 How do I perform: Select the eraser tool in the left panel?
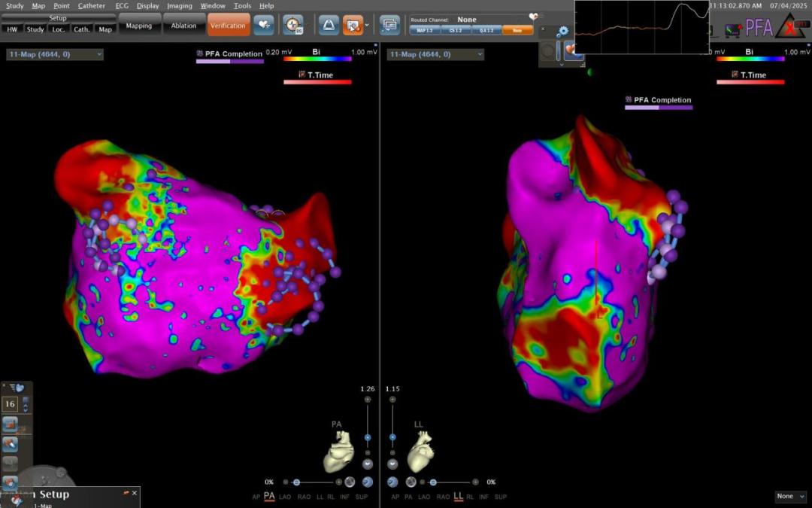point(11,444)
